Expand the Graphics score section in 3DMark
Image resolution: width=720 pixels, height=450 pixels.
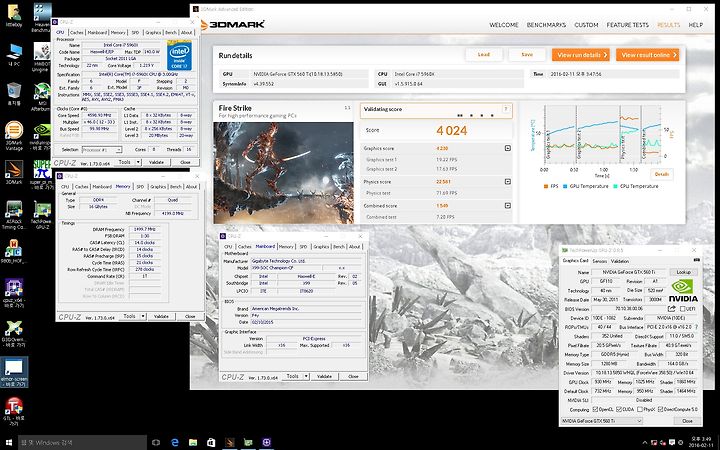507,148
